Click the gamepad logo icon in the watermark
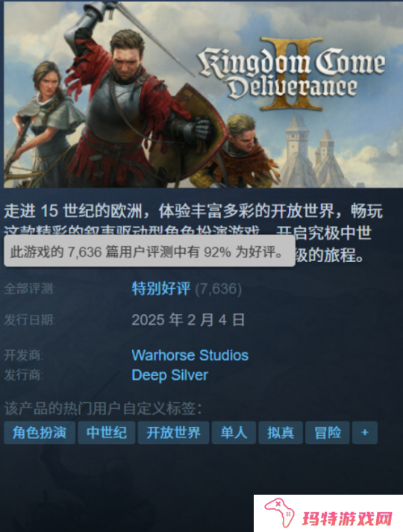The width and height of the screenshot is (403, 532). [280, 515]
